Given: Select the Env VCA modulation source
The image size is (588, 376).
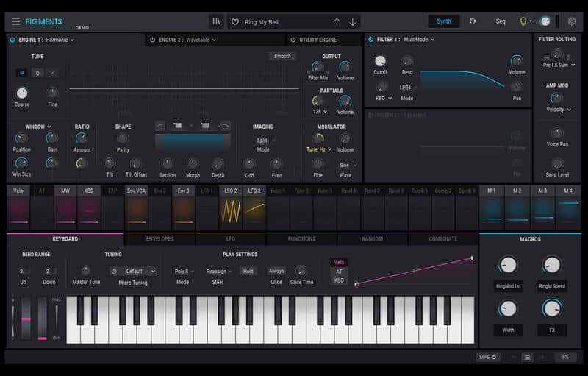Looking at the screenshot, I should [136, 207].
